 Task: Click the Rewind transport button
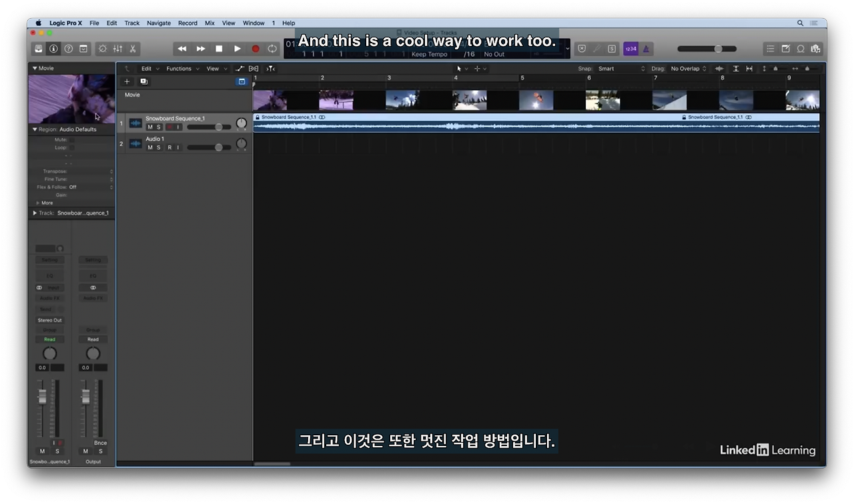(x=182, y=49)
